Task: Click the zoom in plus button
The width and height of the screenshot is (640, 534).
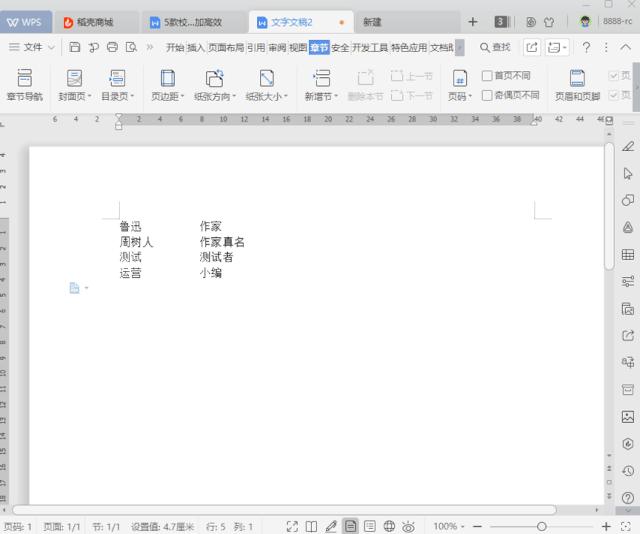Action: [606, 526]
